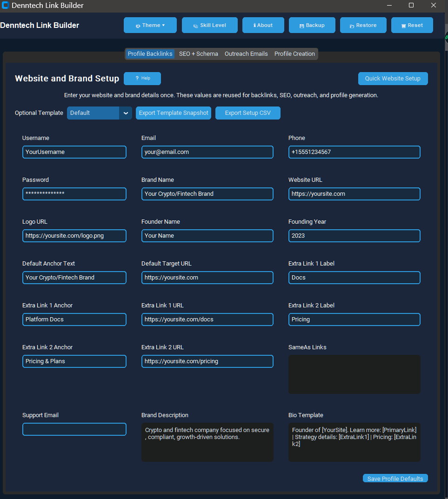The width and height of the screenshot is (448, 499).
Task: Open the Outreach Emails tab
Action: click(246, 53)
